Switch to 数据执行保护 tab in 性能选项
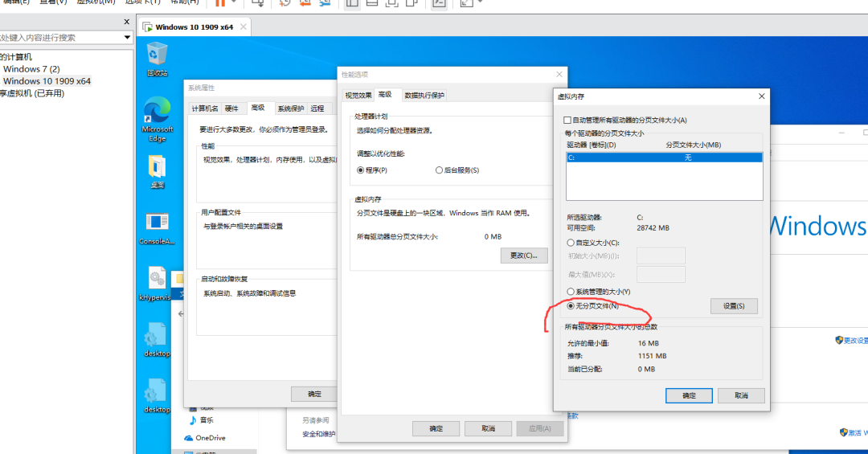This screenshot has width=868, height=454. 424,96
